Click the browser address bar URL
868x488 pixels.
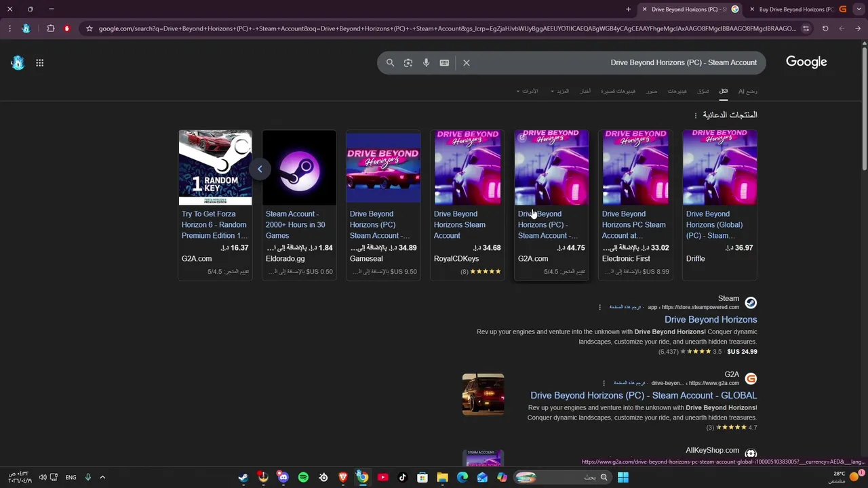(x=448, y=28)
